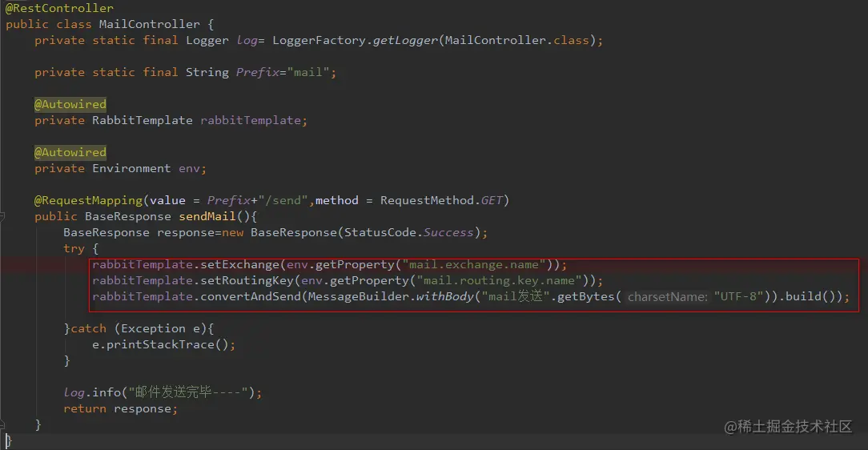
Task: Click the rabbitTemplate field name in its declaration
Action: (x=250, y=120)
